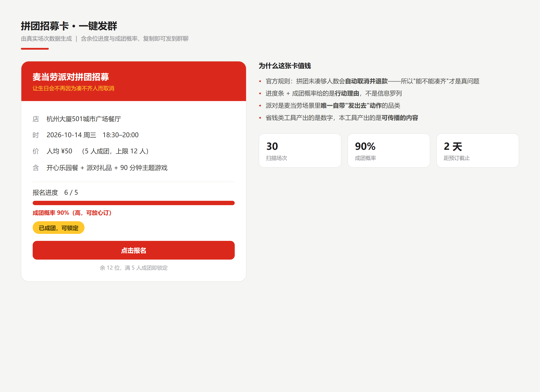The height and width of the screenshot is (392, 540).
Task: Click the price 人均 ¥50
Action: point(59,151)
